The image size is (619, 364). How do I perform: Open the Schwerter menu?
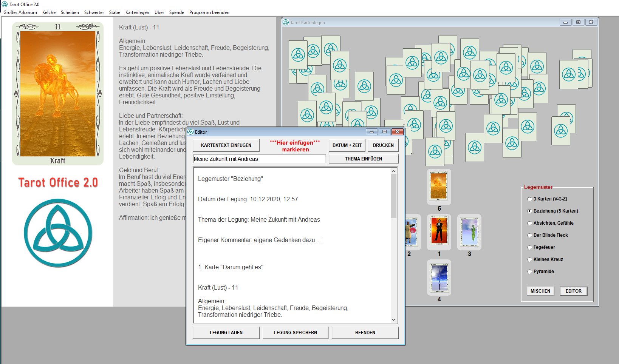[x=94, y=12]
